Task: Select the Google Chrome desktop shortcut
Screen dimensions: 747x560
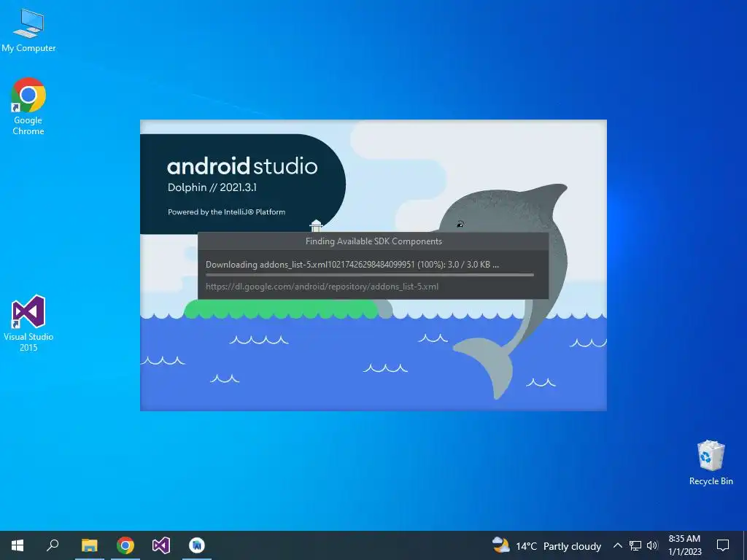Action: 28,106
